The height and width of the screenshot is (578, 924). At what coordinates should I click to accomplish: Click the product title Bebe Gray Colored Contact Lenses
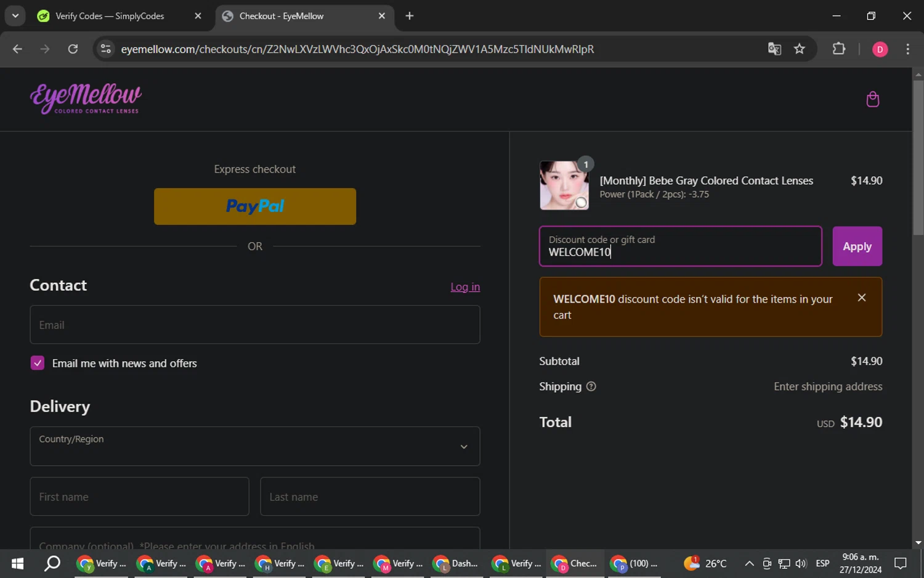tap(707, 181)
